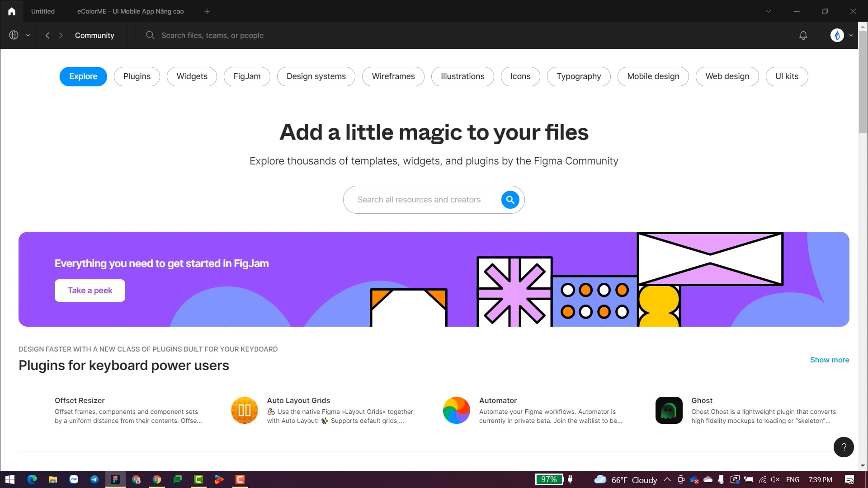Open the muted volume tray icon
This screenshot has height=488, width=868.
[775, 479]
